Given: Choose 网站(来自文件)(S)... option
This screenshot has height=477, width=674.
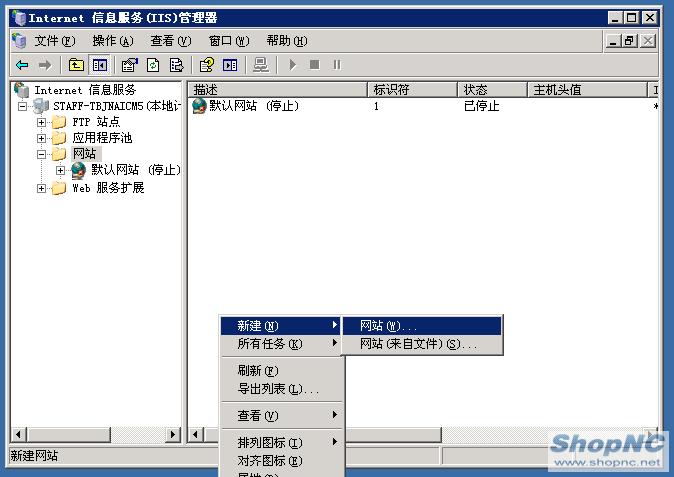Looking at the screenshot, I should 422,344.
